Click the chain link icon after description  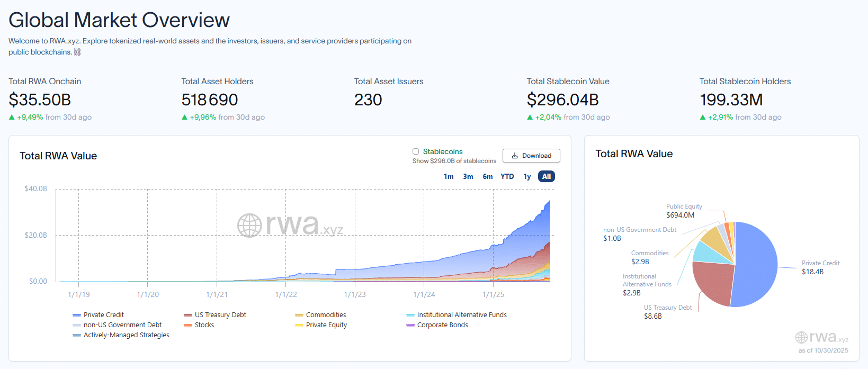77,52
